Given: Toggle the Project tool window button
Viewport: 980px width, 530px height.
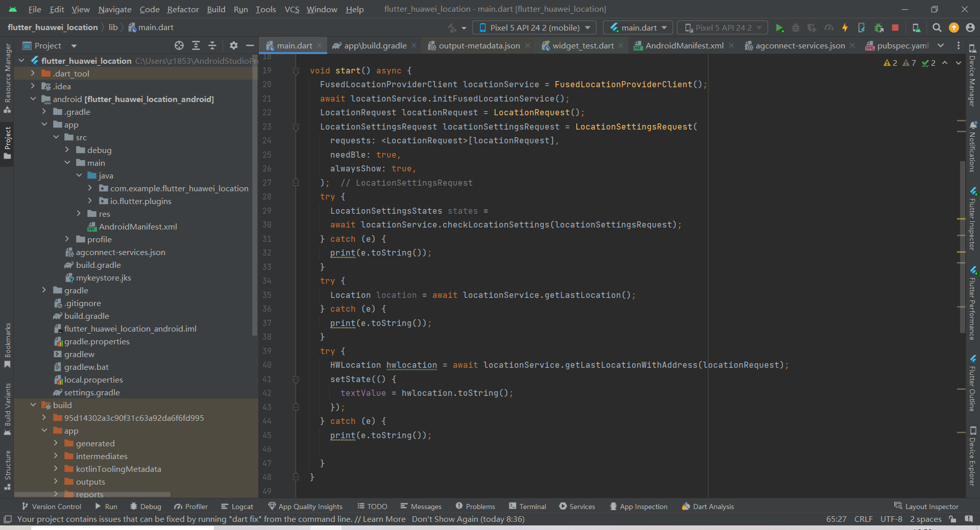Looking at the screenshot, I should pos(8,142).
